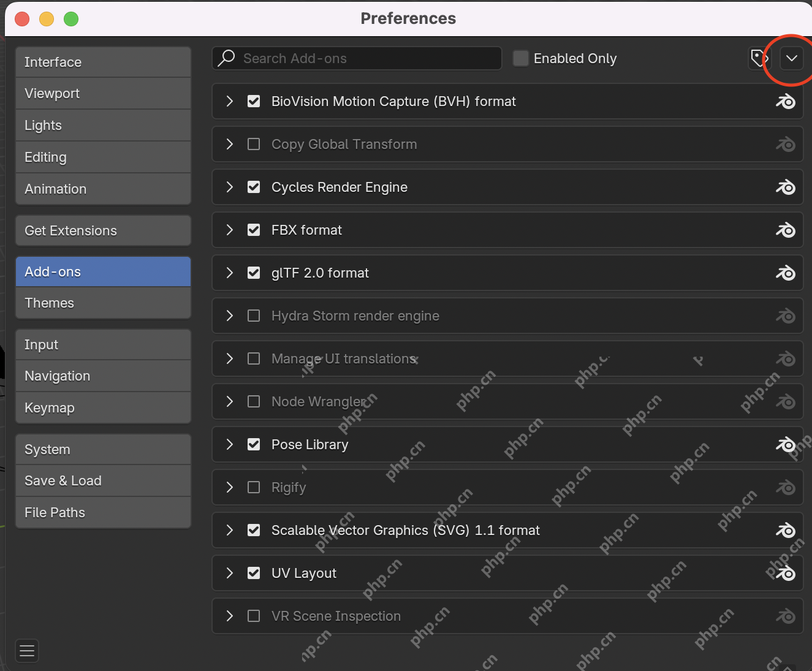Viewport: 812px width, 671px height.
Task: Open the Viewport preferences section
Action: point(103,93)
